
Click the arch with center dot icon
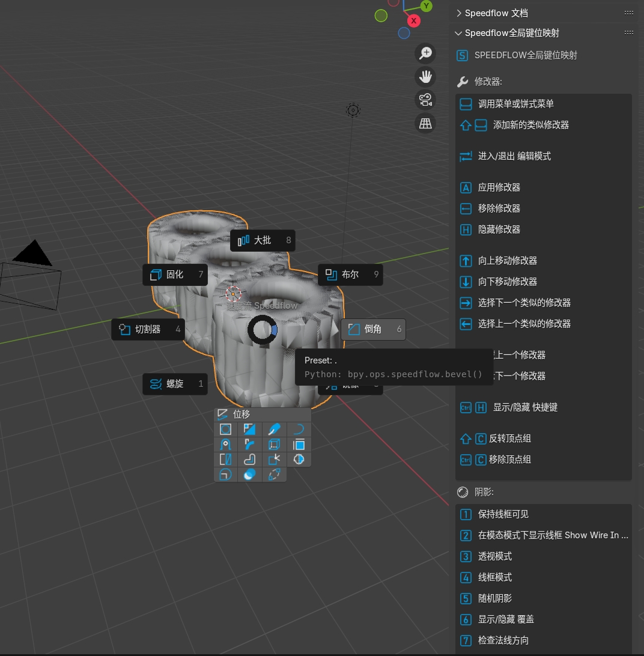click(225, 445)
